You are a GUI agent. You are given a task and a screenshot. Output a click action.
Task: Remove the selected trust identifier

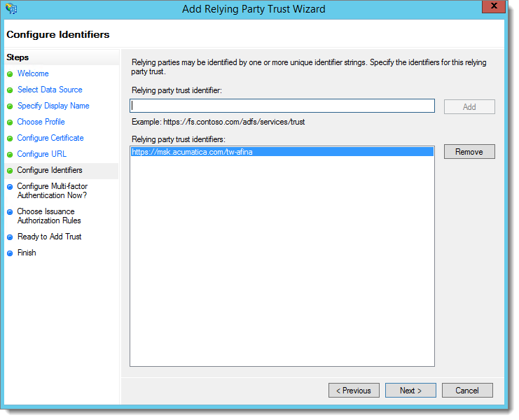pos(469,152)
